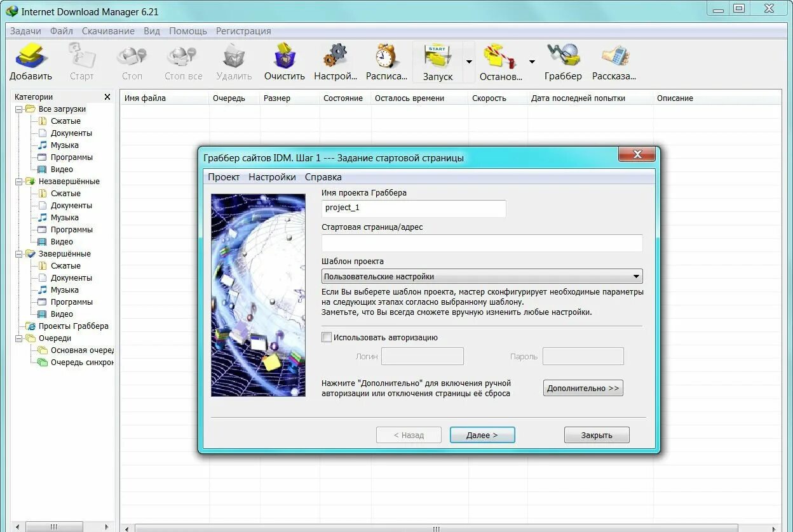Click the Далее > button
The image size is (793, 532).
pos(482,435)
